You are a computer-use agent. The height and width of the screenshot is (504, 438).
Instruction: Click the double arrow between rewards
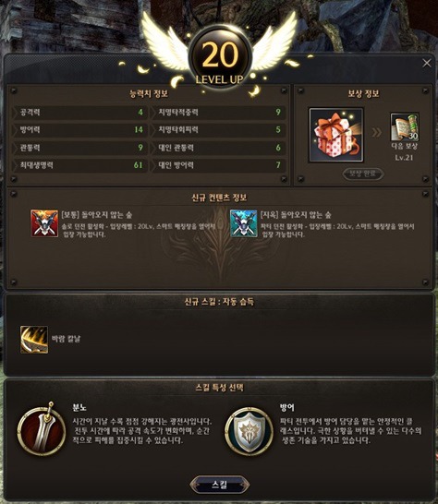[376, 132]
